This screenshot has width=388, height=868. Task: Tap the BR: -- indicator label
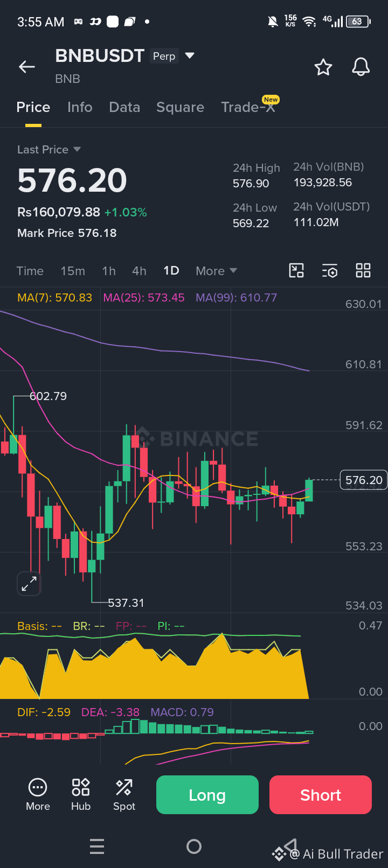pyautogui.click(x=89, y=626)
